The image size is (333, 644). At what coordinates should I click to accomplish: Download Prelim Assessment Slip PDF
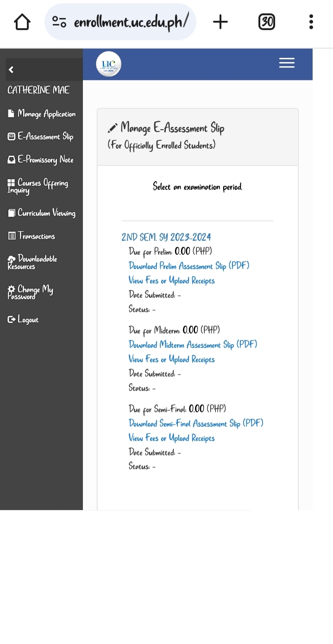tap(189, 266)
